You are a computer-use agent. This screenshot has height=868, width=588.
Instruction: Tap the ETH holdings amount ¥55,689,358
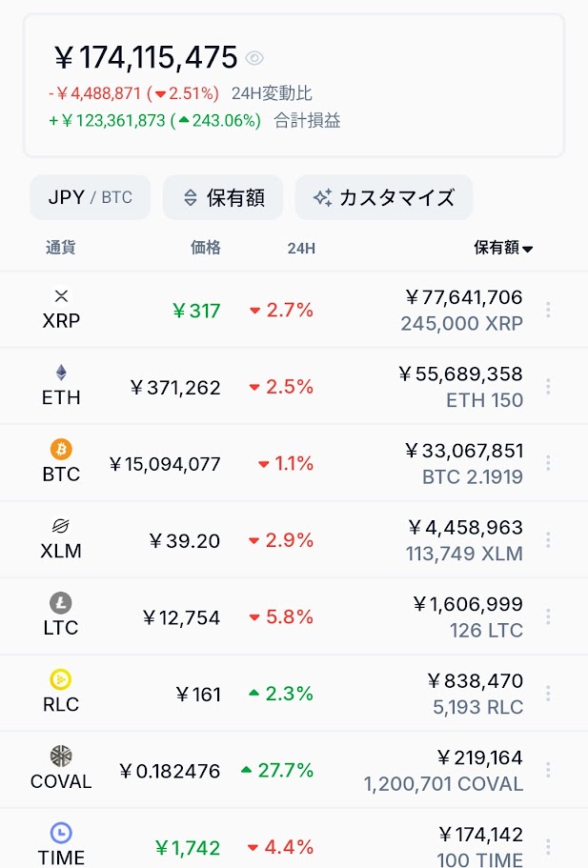pyautogui.click(x=460, y=374)
